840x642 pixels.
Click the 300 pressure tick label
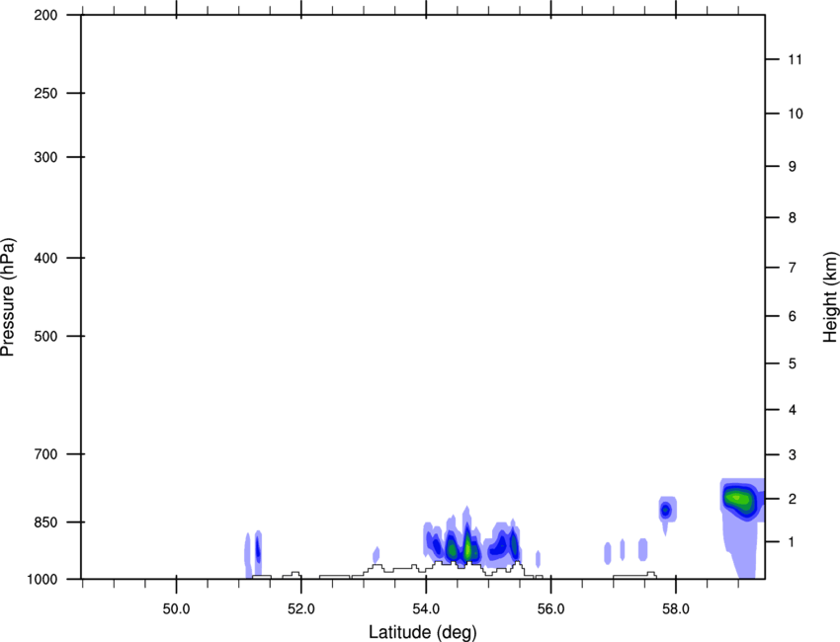click(45, 157)
